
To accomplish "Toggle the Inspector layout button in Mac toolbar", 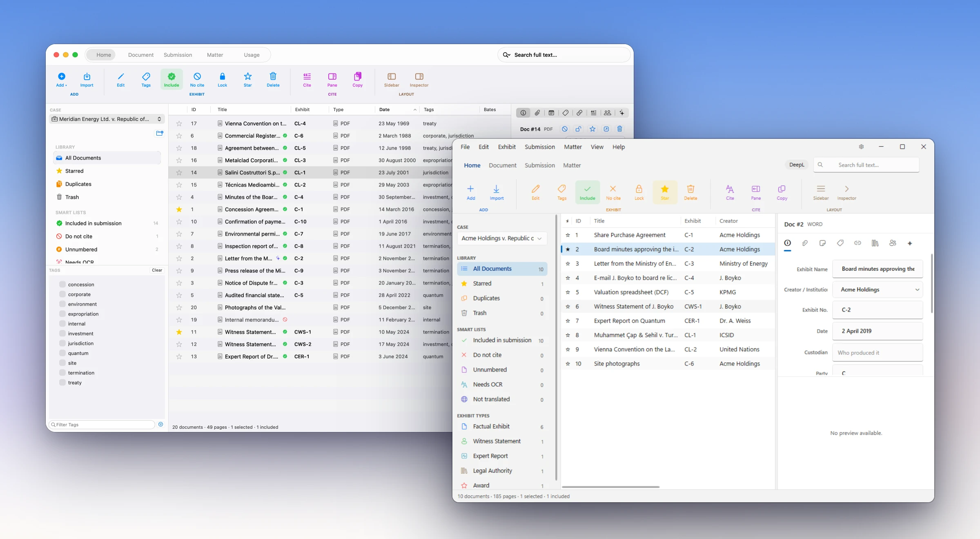I will [419, 80].
